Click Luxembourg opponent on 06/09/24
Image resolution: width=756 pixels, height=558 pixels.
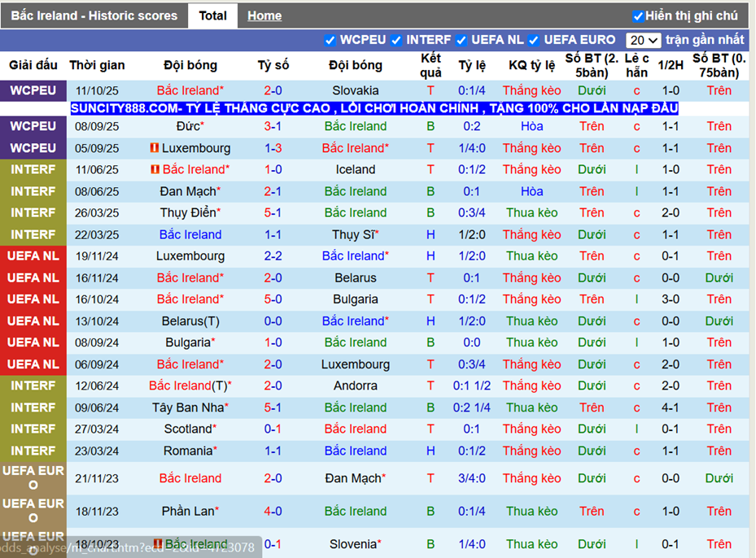click(356, 364)
